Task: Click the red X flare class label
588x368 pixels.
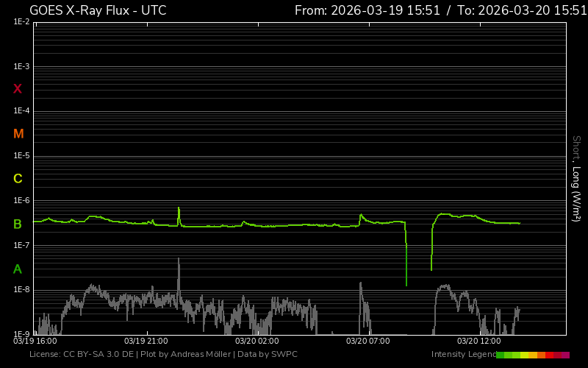Action: click(x=18, y=89)
